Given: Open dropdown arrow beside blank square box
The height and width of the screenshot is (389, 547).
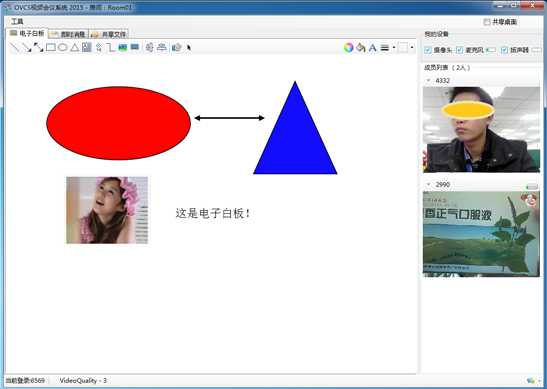Looking at the screenshot, I should pos(412,47).
